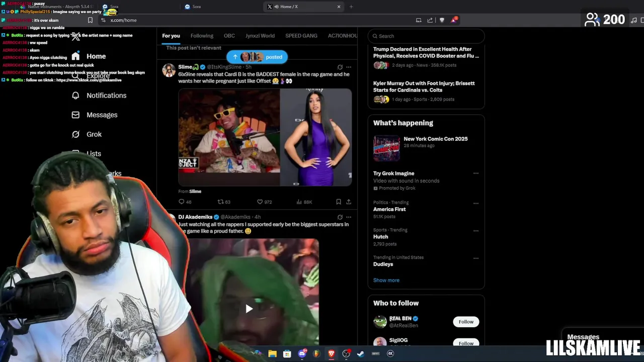This screenshot has height=362, width=644.
Task: Click site settings icon in address bar
Action: [x=103, y=20]
